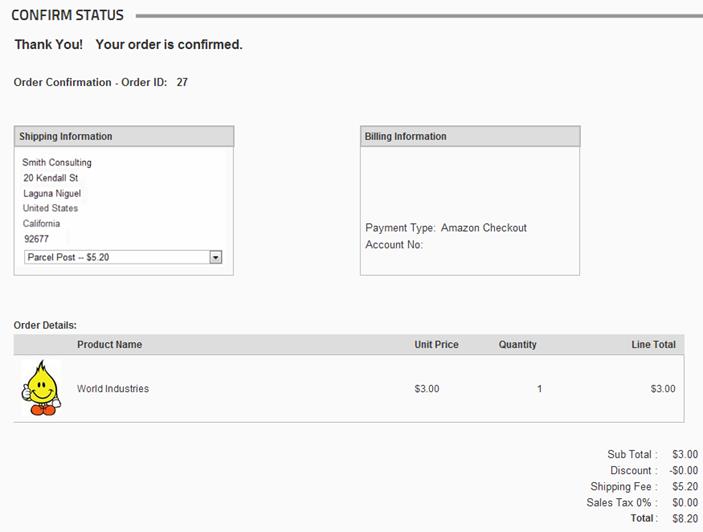703x532 pixels.
Task: Click the Quantity column header
Action: [517, 344]
